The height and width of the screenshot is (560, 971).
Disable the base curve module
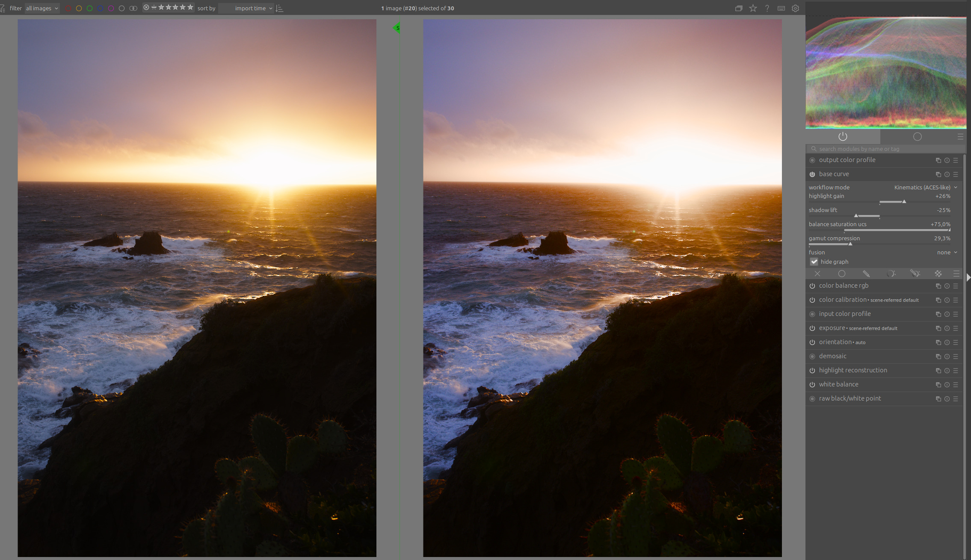[812, 174]
